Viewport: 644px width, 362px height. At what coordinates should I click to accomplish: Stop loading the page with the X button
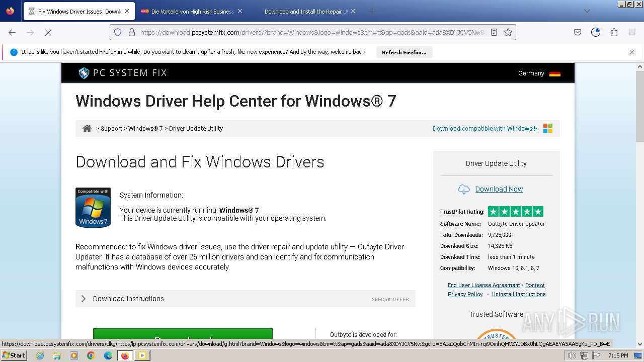coord(48,32)
